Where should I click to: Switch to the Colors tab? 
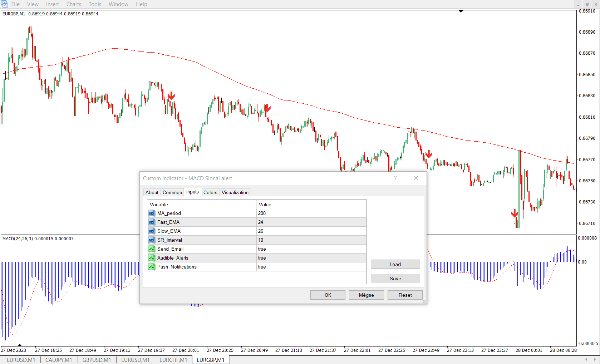210,192
